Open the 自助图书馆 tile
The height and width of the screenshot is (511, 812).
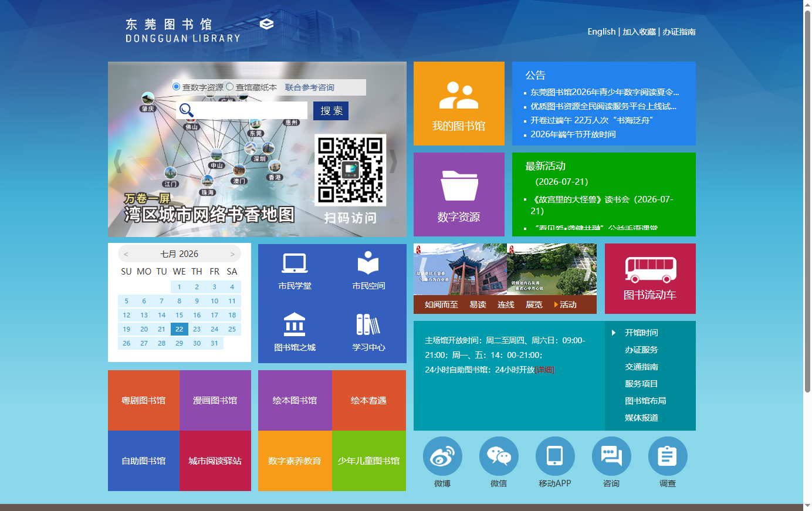pos(144,461)
